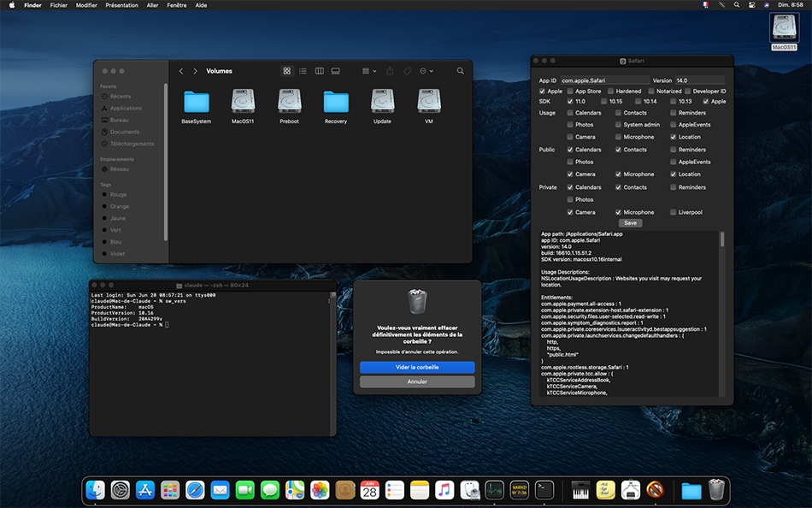Open Music from the Dock
Viewport: 812px width, 508px height.
444,490
